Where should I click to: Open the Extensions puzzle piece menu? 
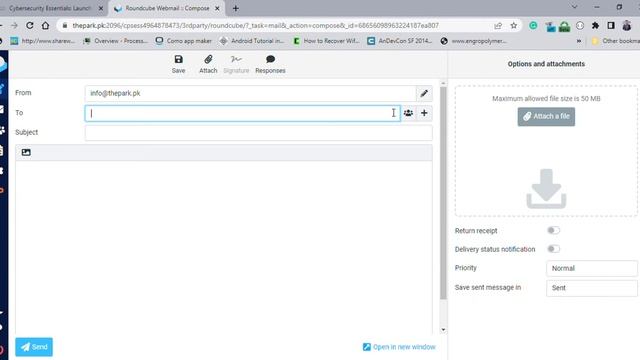(x=596, y=26)
